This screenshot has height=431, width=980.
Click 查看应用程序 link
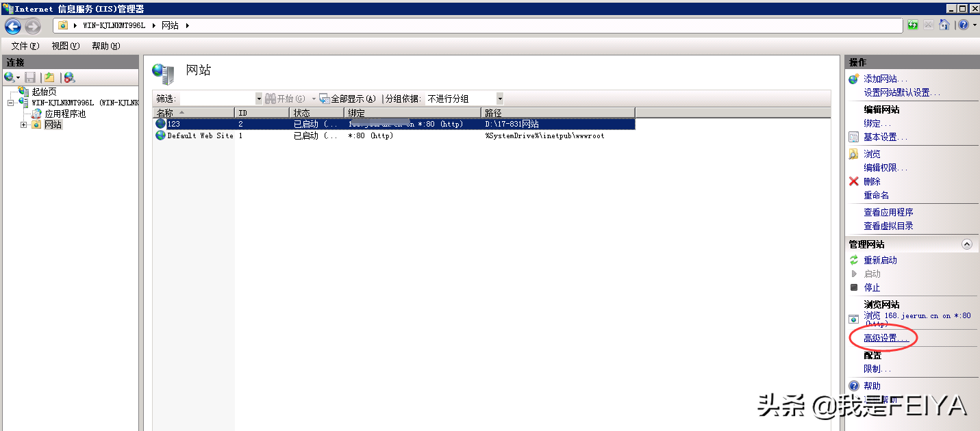[888, 212]
